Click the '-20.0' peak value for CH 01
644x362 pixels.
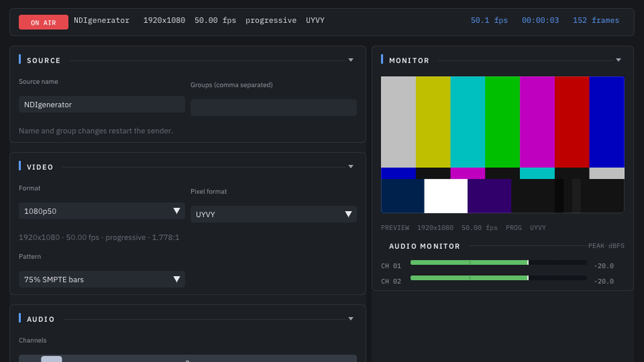tap(604, 266)
